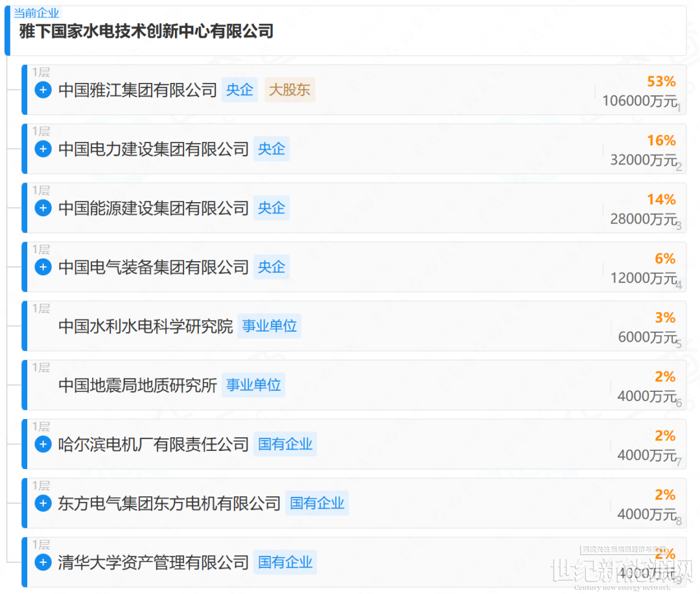Expand 中国能源建设集团有限公司 plus icon

43,208
